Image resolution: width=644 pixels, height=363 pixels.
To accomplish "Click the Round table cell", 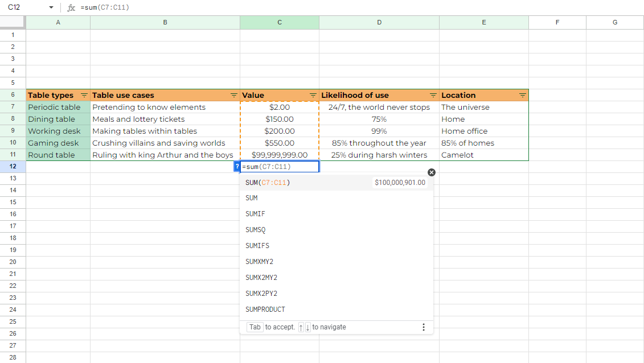I will pyautogui.click(x=58, y=155).
